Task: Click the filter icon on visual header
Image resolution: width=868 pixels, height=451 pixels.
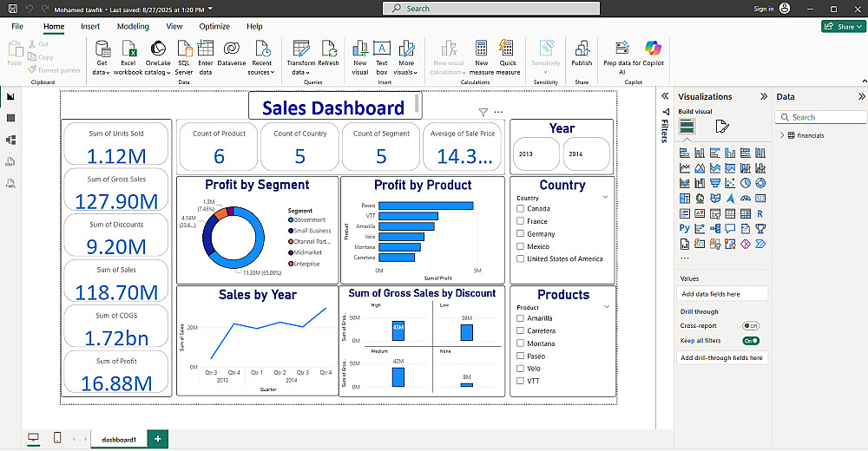Action: 483,113
